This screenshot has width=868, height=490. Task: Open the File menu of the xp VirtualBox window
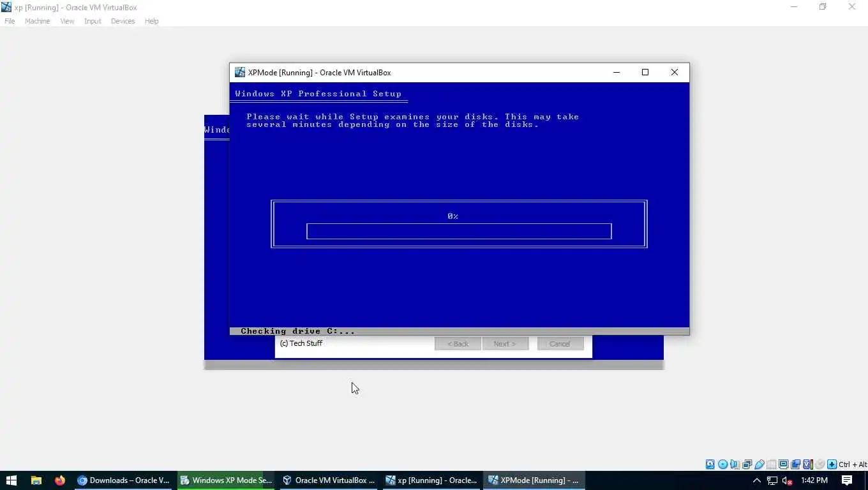click(10, 21)
